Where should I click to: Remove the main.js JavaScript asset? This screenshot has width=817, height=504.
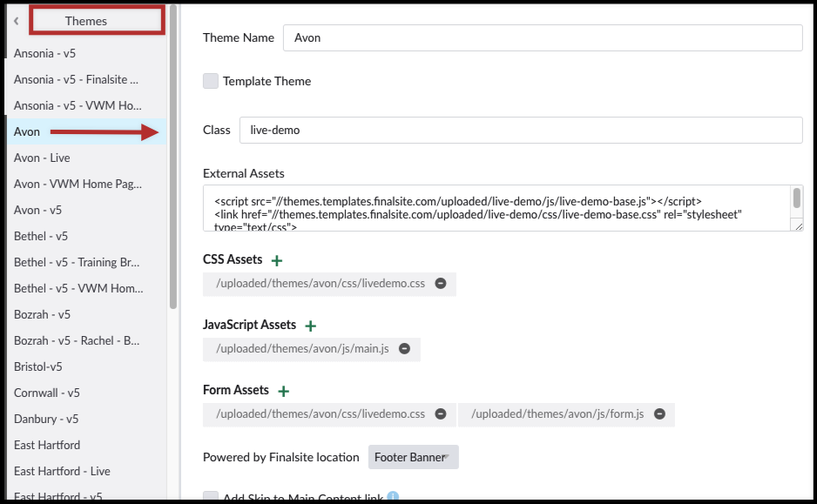click(x=404, y=348)
